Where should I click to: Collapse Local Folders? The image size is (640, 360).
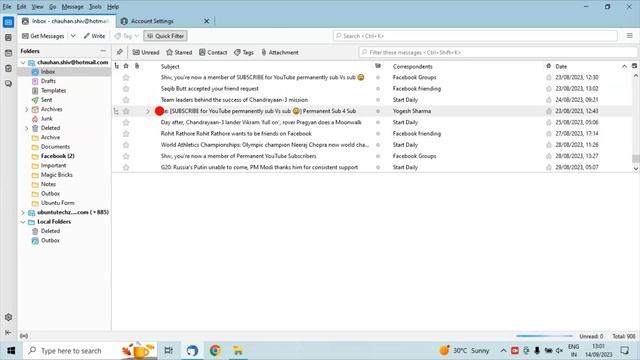(x=23, y=222)
